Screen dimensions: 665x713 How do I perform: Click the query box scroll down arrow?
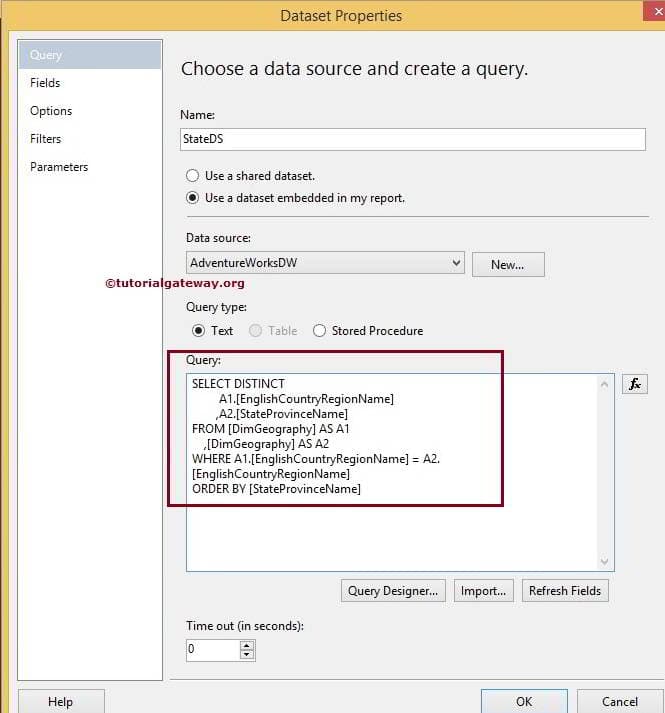point(605,561)
